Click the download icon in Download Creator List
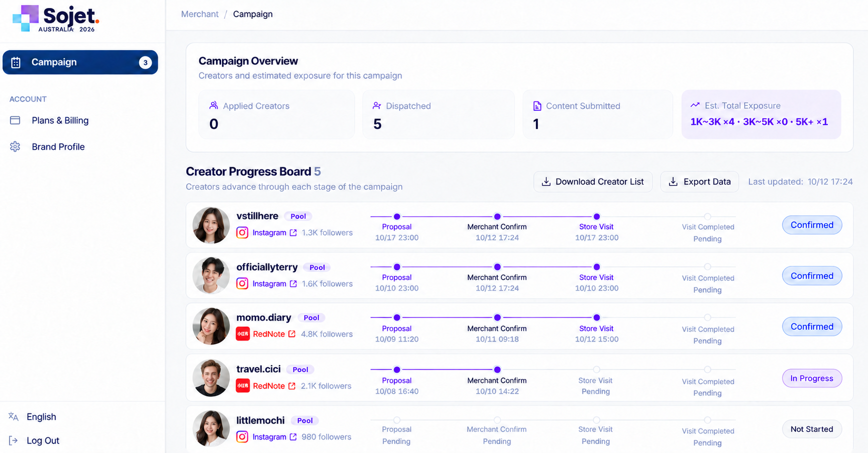The width and height of the screenshot is (868, 453). pos(546,181)
